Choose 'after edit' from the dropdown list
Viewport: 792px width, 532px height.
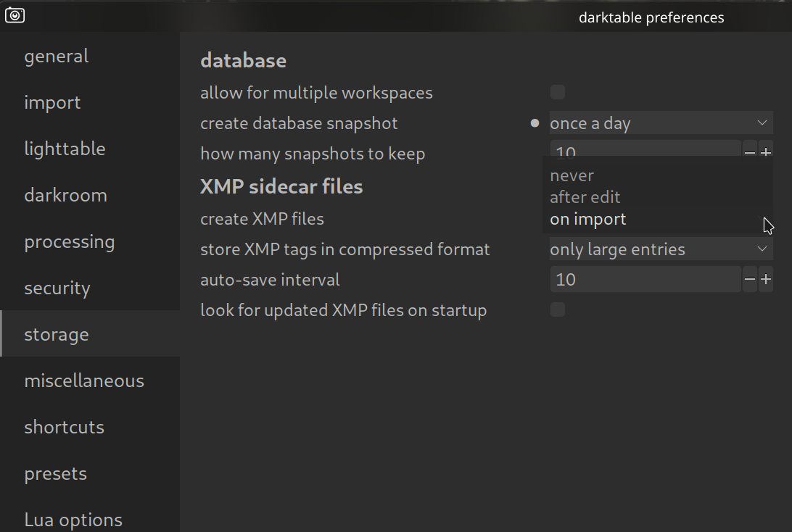585,197
